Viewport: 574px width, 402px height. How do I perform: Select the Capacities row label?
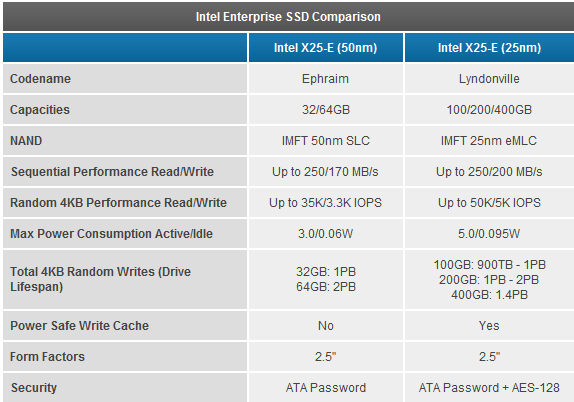pyautogui.click(x=40, y=110)
